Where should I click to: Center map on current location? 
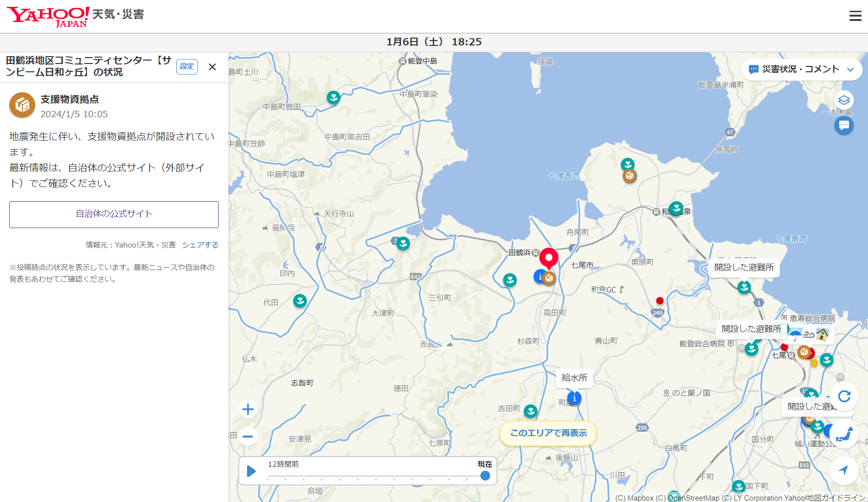pyautogui.click(x=844, y=471)
